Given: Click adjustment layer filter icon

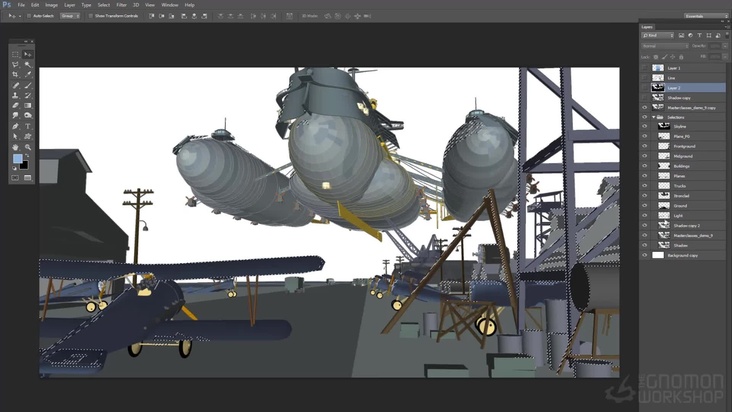Looking at the screenshot, I should click(x=690, y=35).
